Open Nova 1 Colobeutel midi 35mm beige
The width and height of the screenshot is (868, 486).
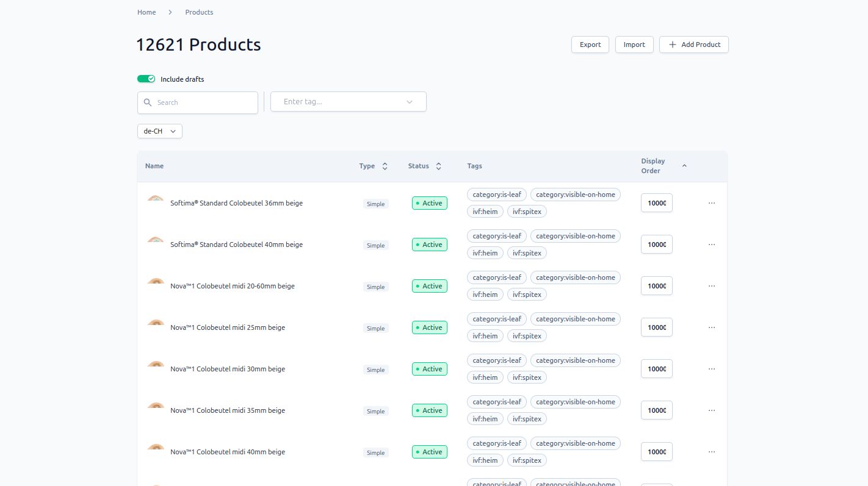click(x=228, y=410)
